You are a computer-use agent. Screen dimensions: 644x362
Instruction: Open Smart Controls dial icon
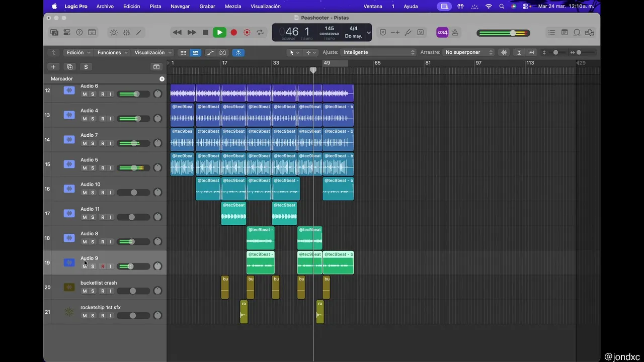tap(114, 32)
